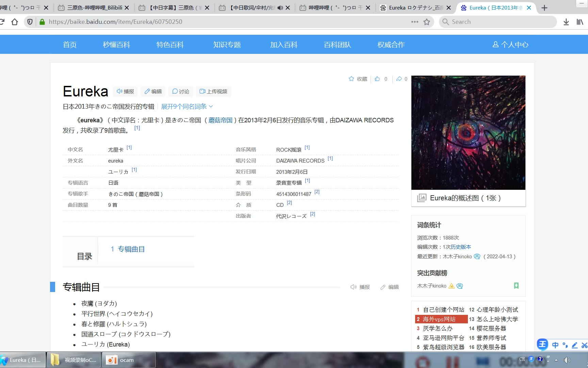Viewport: 588px width, 368px height.
Task: Open 秒懂百科 nav item
Action: click(x=116, y=45)
